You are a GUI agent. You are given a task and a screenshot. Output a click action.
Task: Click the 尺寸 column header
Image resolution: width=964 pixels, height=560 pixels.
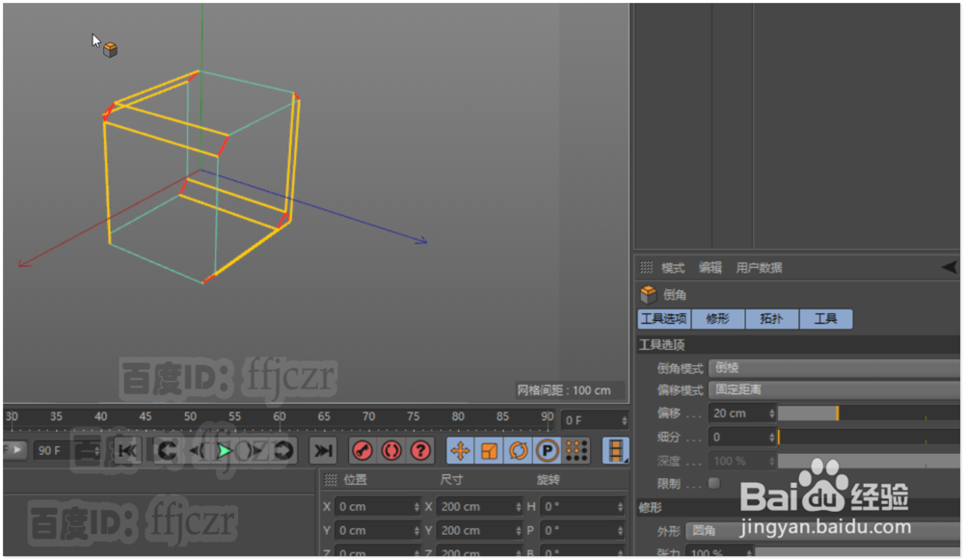[452, 479]
